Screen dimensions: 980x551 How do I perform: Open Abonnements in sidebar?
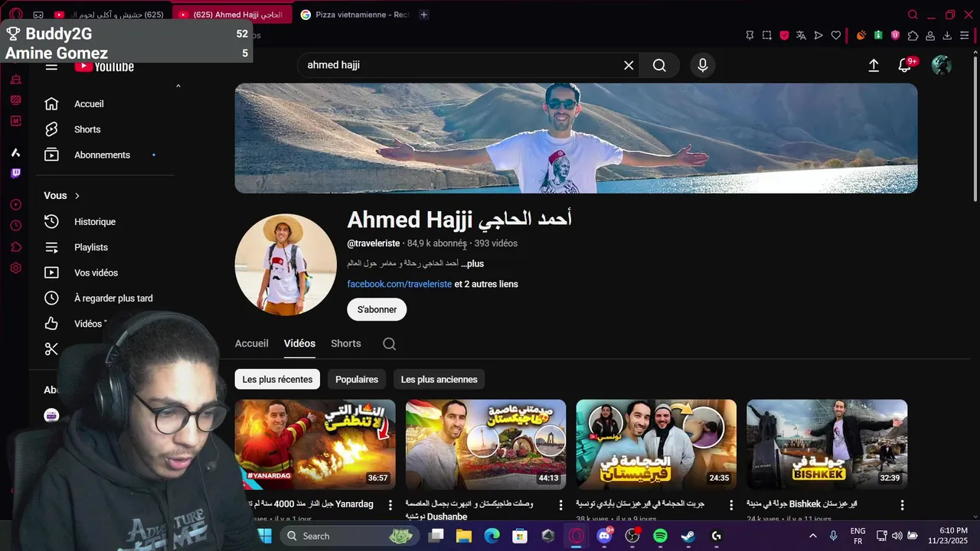[x=103, y=155]
